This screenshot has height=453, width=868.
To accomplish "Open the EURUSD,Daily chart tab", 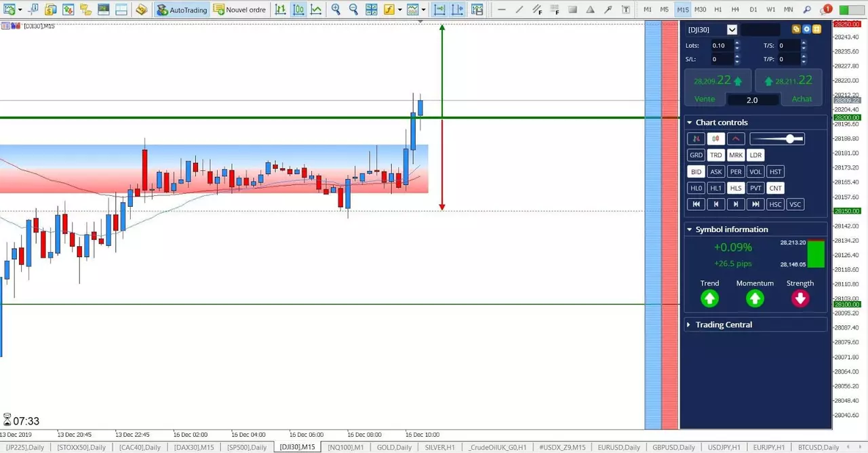I will click(618, 448).
